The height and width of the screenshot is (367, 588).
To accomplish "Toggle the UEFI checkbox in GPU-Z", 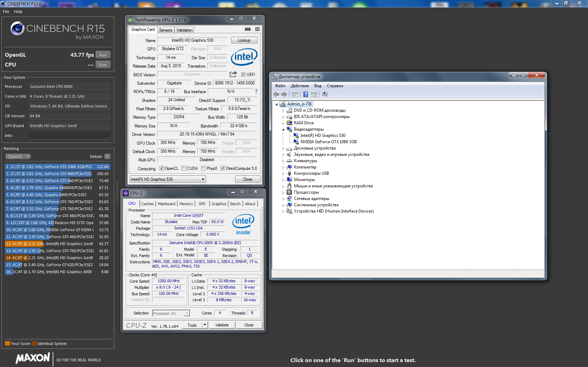I will click(x=243, y=74).
